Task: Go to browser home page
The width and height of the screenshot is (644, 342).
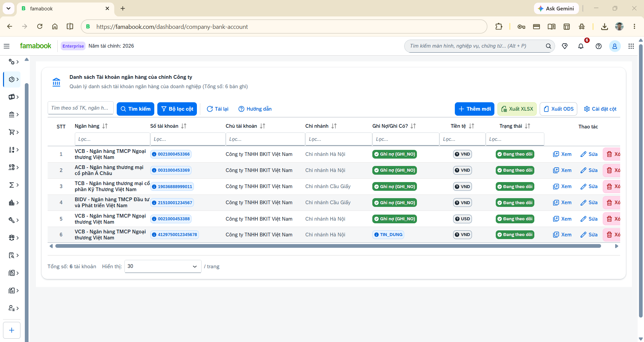Action: click(x=55, y=26)
